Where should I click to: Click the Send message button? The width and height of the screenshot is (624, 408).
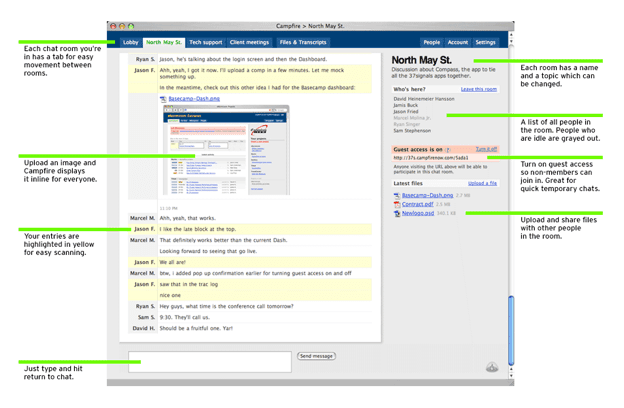[x=316, y=356]
